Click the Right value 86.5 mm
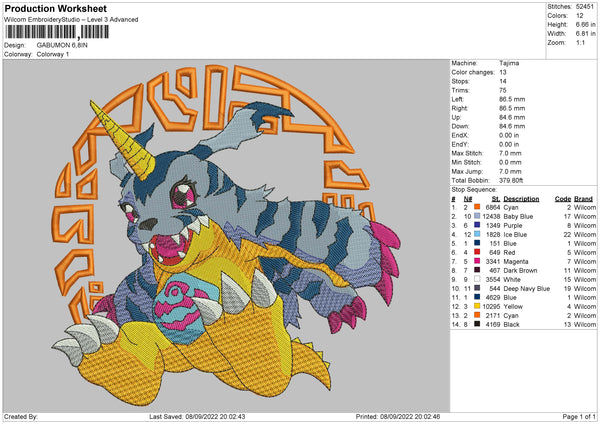The width and height of the screenshot is (600, 424). (512, 108)
